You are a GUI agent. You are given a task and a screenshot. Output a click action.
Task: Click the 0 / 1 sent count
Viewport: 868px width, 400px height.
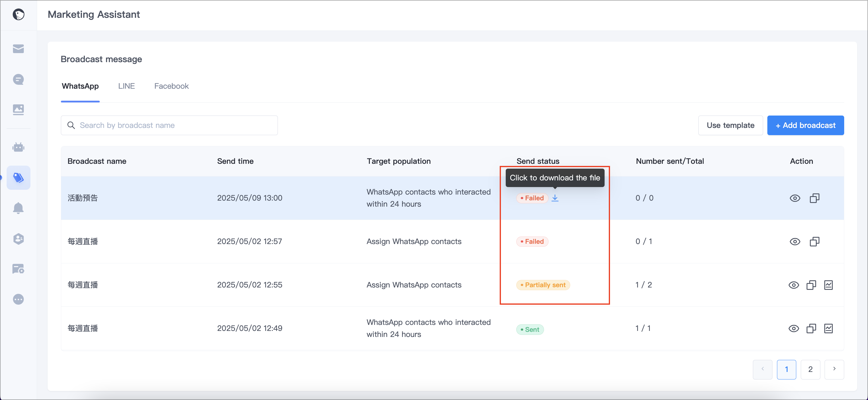pyautogui.click(x=643, y=242)
